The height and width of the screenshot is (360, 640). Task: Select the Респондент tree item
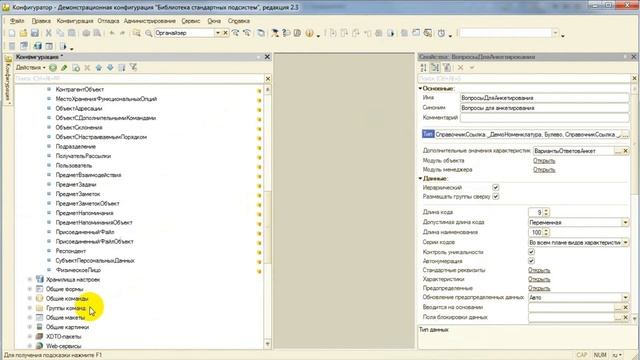(71, 251)
